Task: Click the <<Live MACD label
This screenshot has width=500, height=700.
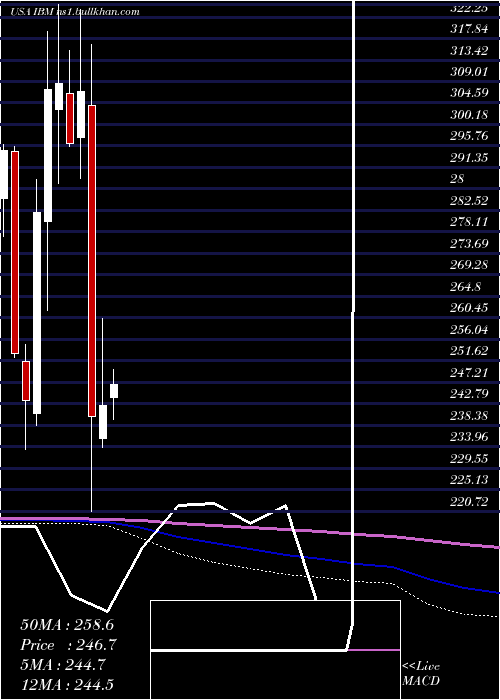Action: coord(421,673)
